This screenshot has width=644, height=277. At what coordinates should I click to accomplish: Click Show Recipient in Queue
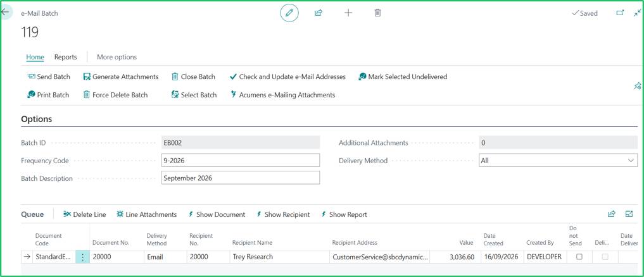pos(283,214)
